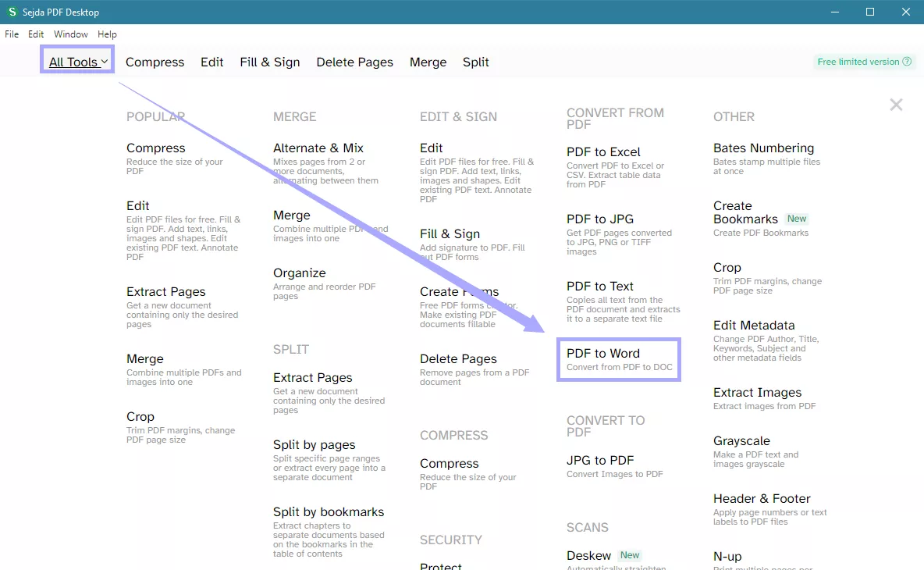Open Merge under the Merge heading
This screenshot has width=924, height=570.
click(x=292, y=216)
